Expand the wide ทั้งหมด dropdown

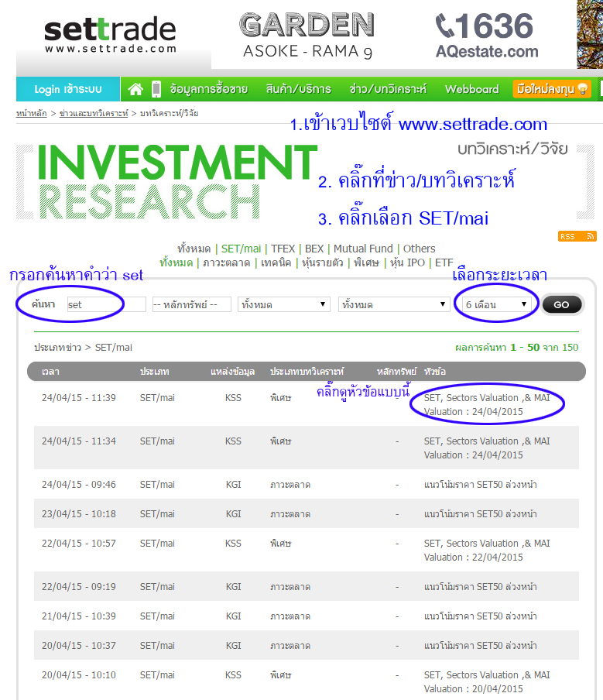[393, 305]
